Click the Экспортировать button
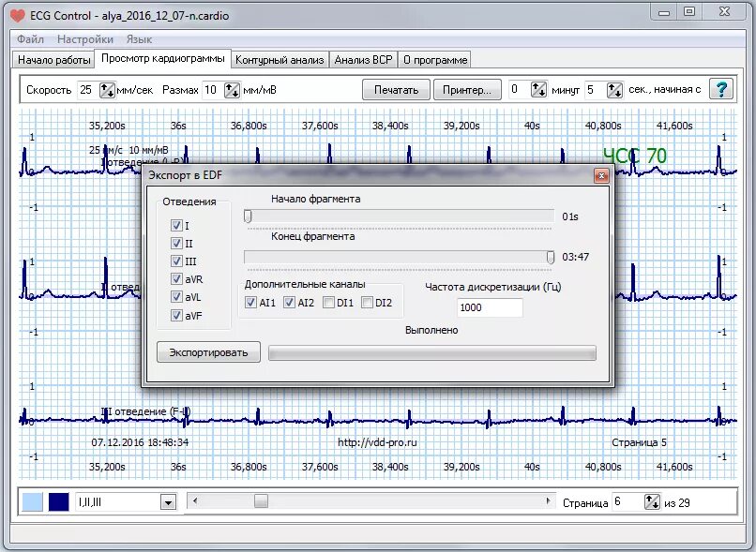 coord(208,352)
